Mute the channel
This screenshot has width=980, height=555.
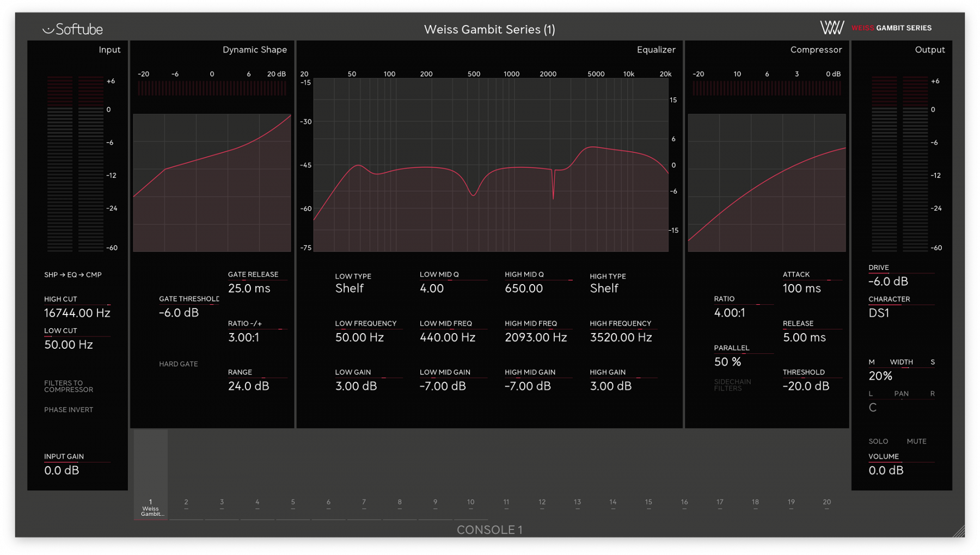pyautogui.click(x=916, y=441)
